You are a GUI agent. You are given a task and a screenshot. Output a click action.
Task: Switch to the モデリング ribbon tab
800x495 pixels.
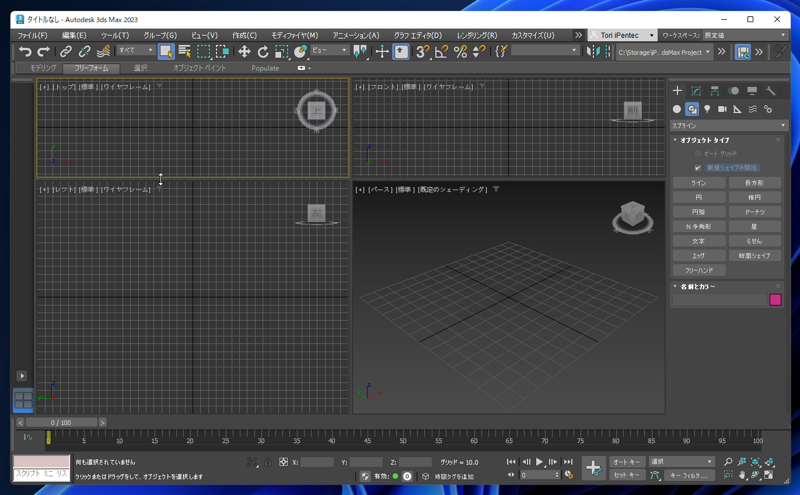pos(43,68)
